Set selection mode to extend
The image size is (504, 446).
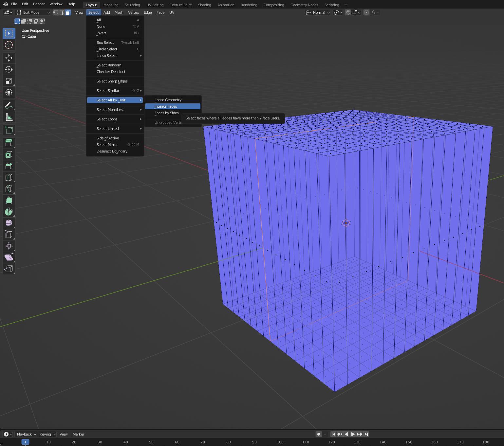(x=24, y=21)
